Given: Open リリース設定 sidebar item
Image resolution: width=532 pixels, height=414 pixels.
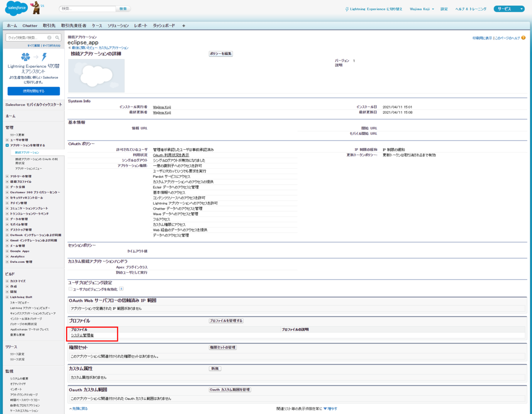Looking at the screenshot, I should point(17,354).
